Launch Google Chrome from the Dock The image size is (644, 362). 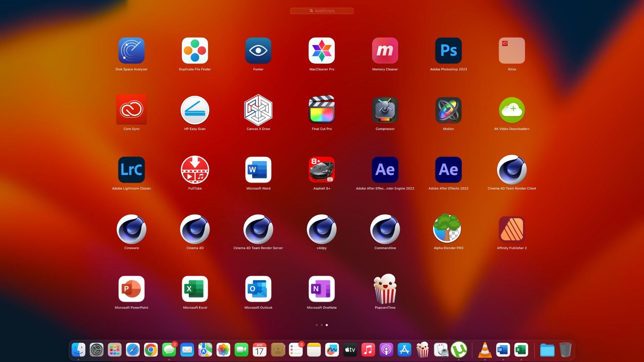click(151, 350)
